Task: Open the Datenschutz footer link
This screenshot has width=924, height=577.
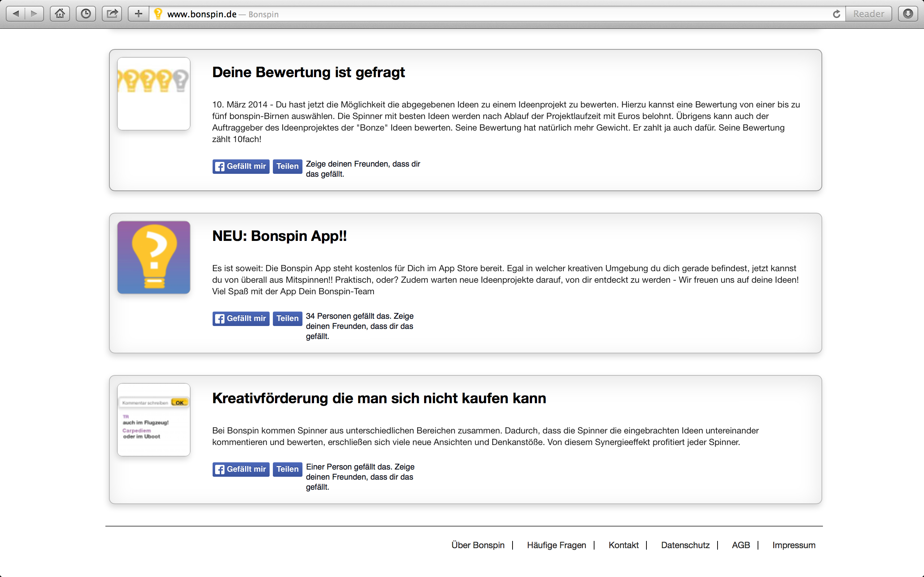Action: pyautogui.click(x=685, y=545)
